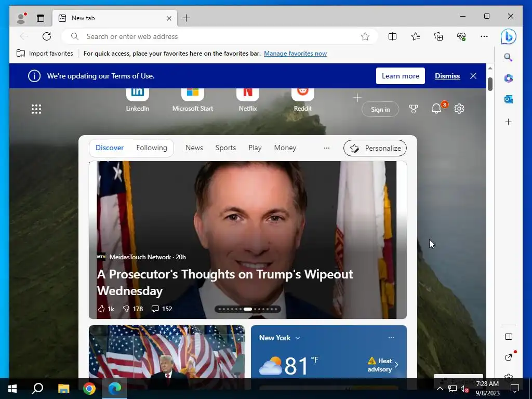Click the Dismiss link in banner

coord(447,76)
